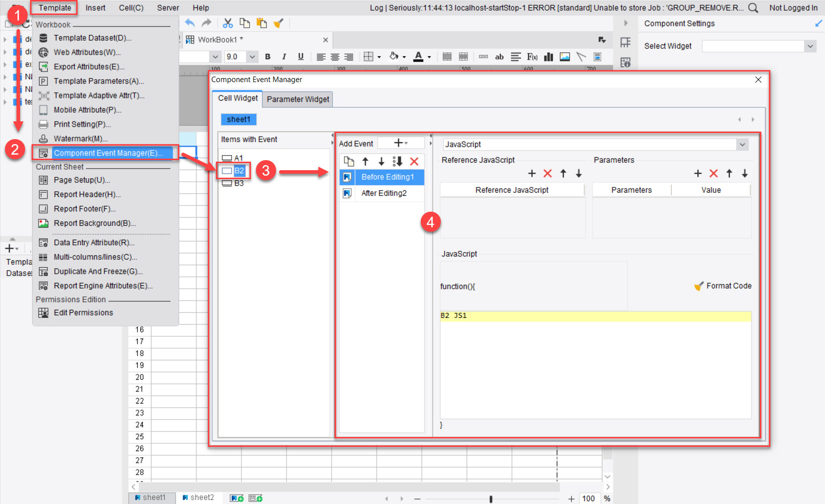
Task: Open Select Widget dropdown
Action: 810,46
